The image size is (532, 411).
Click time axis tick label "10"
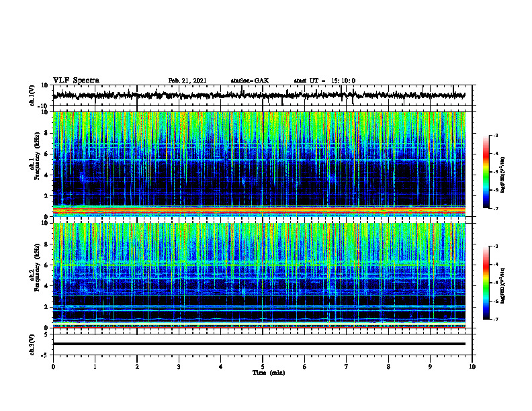tap(472, 367)
